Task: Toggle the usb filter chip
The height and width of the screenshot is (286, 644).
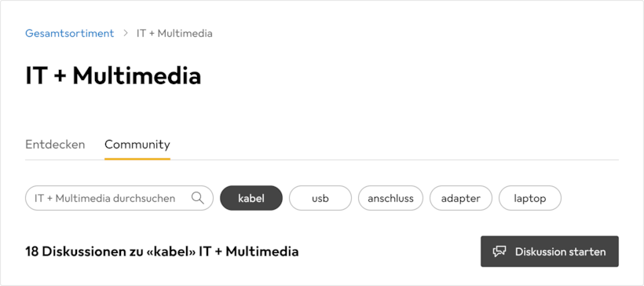Action: pos(320,198)
